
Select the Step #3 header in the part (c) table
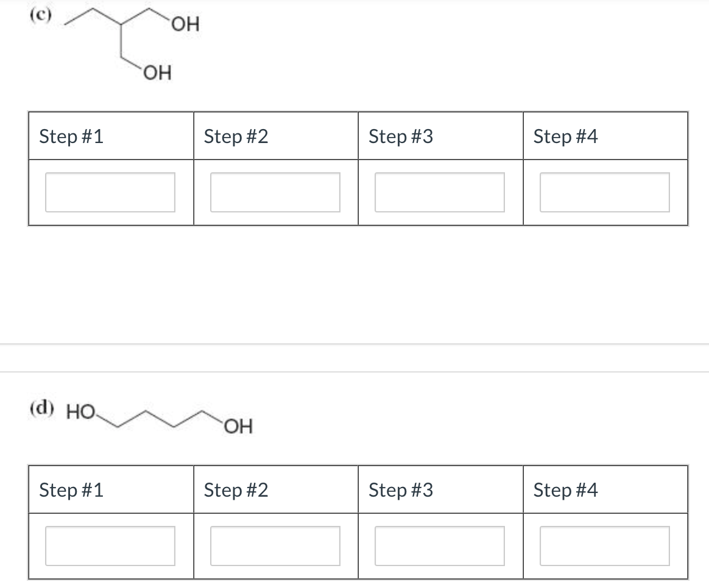pyautogui.click(x=400, y=136)
